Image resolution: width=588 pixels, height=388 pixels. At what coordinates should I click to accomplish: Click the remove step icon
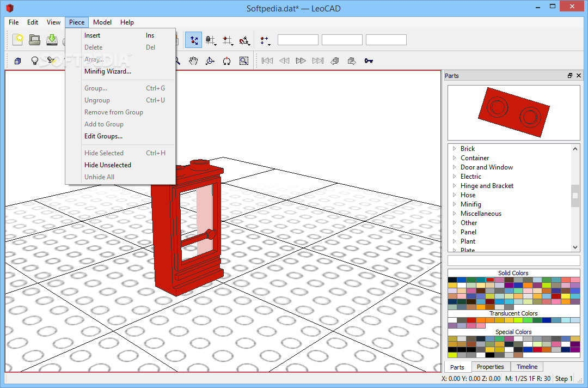(x=352, y=61)
